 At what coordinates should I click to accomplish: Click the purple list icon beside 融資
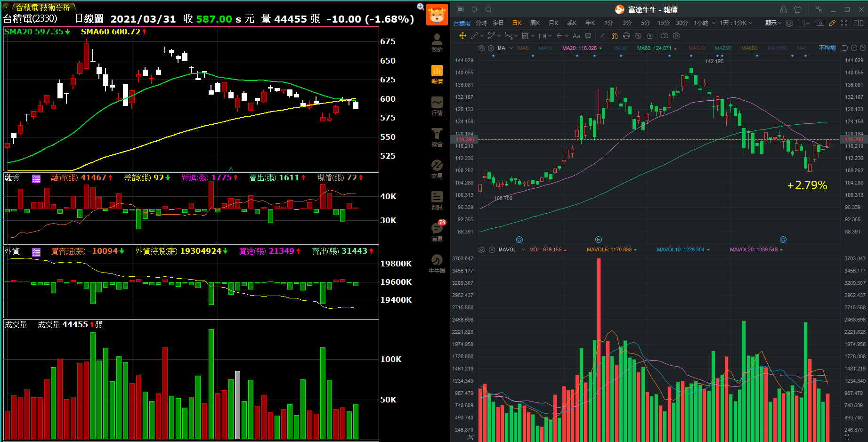point(36,178)
